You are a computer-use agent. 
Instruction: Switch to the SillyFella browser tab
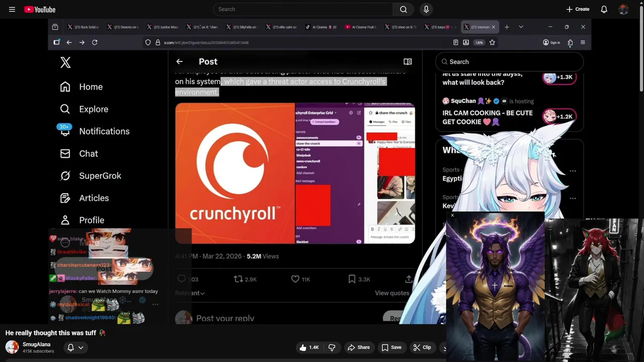[242, 27]
